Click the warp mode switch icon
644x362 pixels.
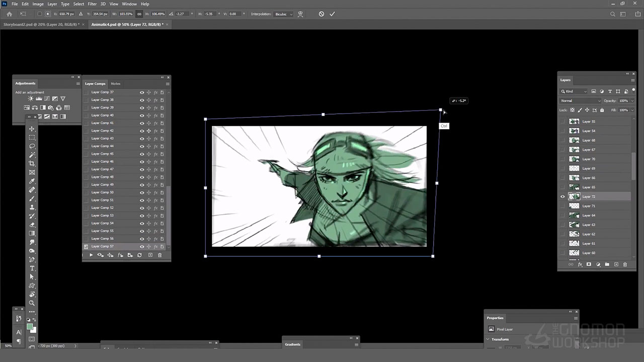point(300,14)
